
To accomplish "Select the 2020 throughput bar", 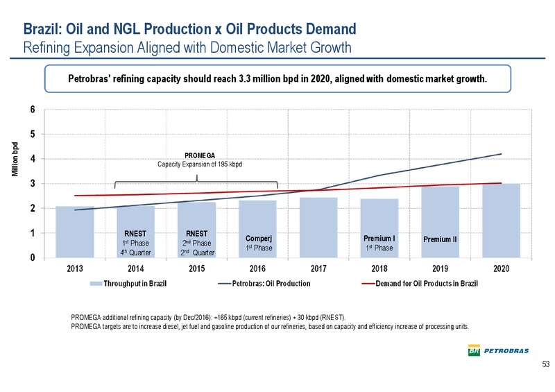I will [501, 221].
